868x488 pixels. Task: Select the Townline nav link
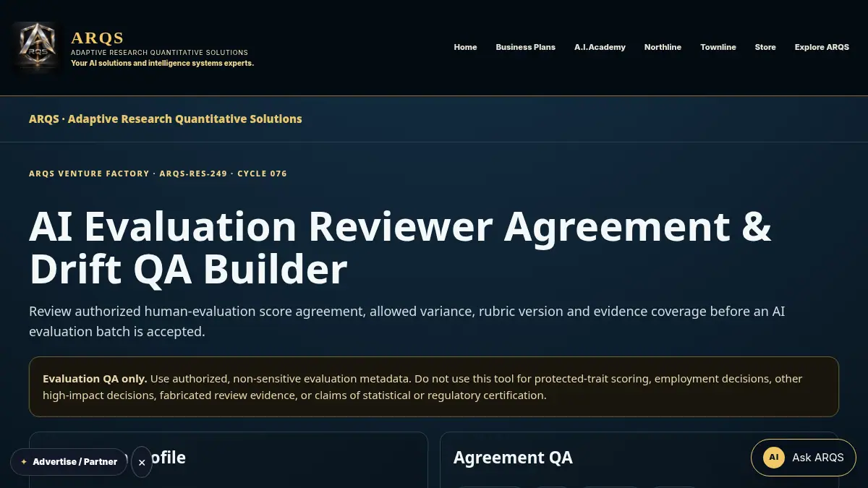tap(718, 47)
